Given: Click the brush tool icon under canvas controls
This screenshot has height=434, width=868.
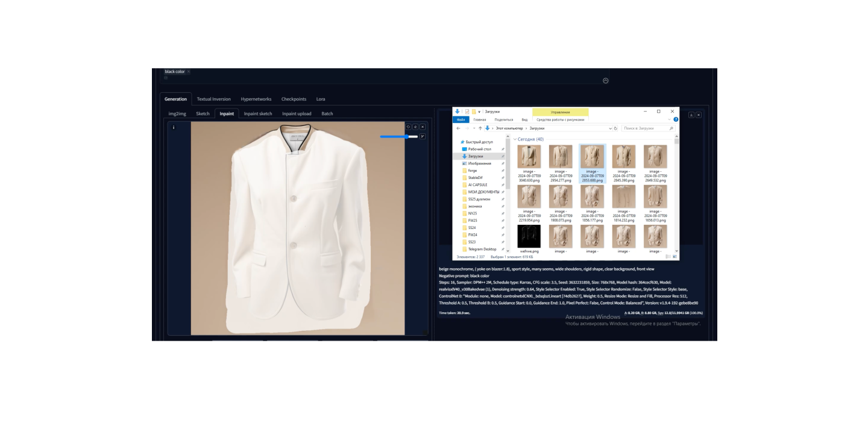Looking at the screenshot, I should [423, 137].
